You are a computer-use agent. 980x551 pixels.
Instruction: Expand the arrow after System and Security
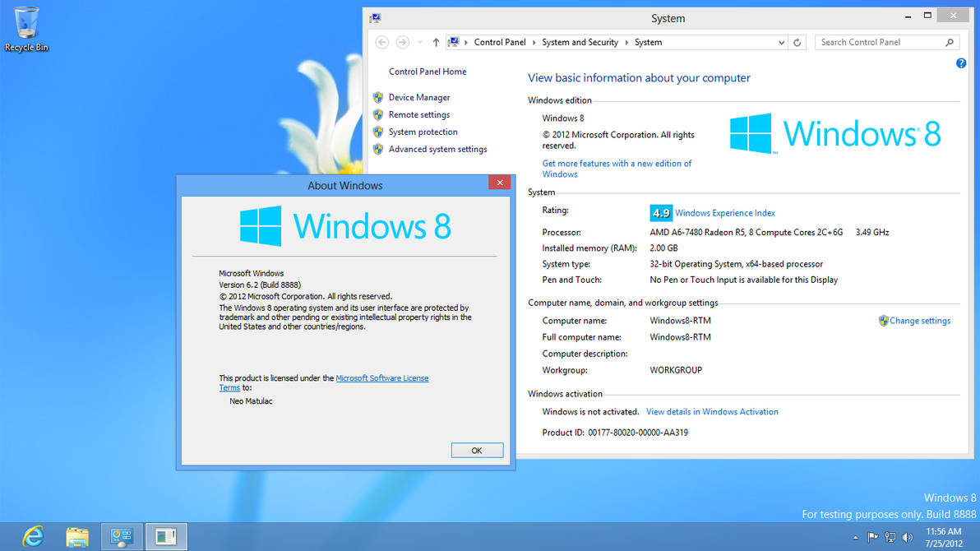(x=626, y=43)
